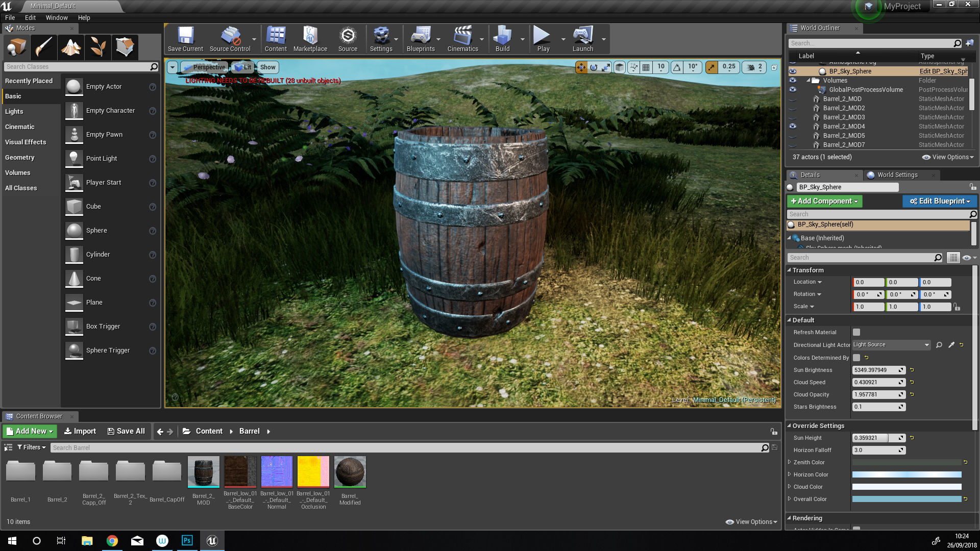Toggle scale snapping in viewport
Viewport: 980px width, 551px height.
coord(712,67)
